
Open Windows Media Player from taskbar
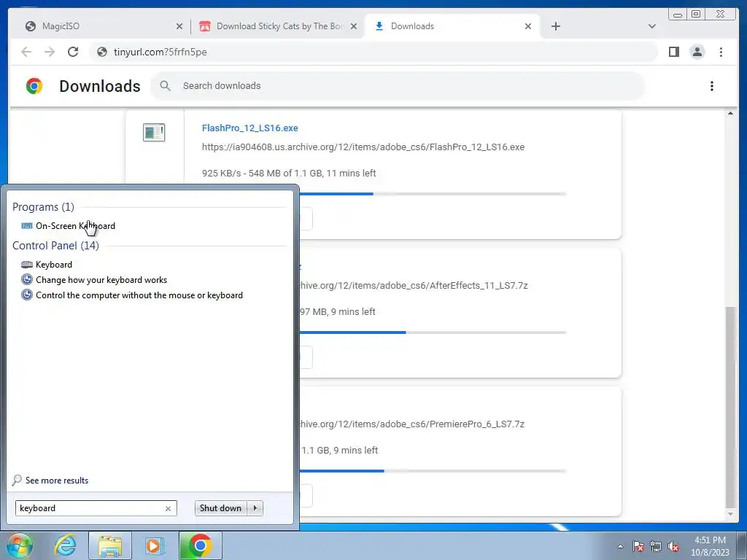(155, 545)
